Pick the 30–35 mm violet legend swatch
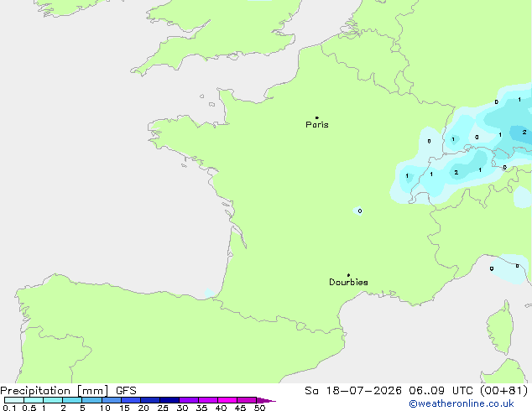 click(189, 400)
